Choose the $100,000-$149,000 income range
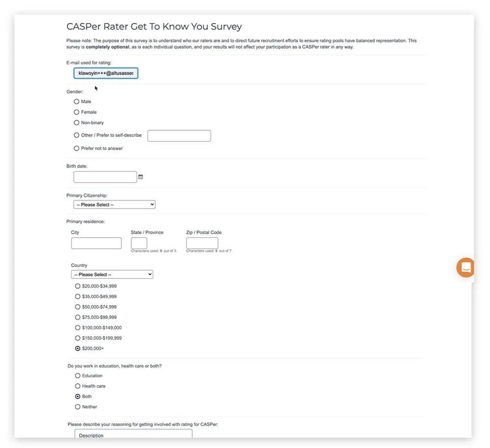The width and height of the screenshot is (490, 448). [x=78, y=328]
